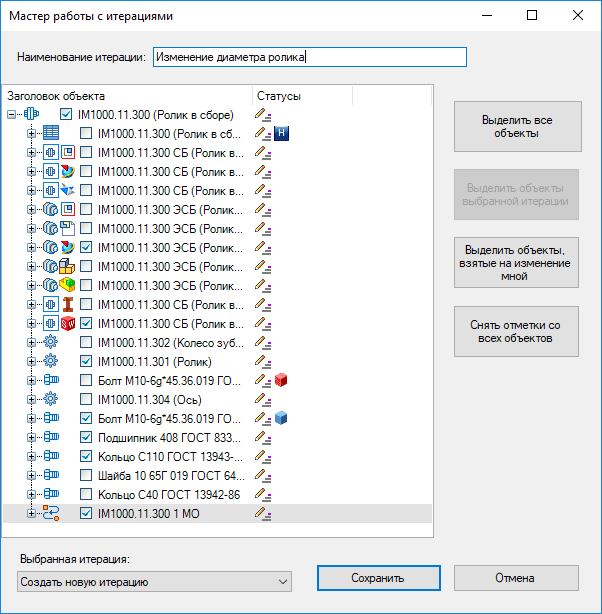Click the specification table icon in the second row

[x=52, y=133]
